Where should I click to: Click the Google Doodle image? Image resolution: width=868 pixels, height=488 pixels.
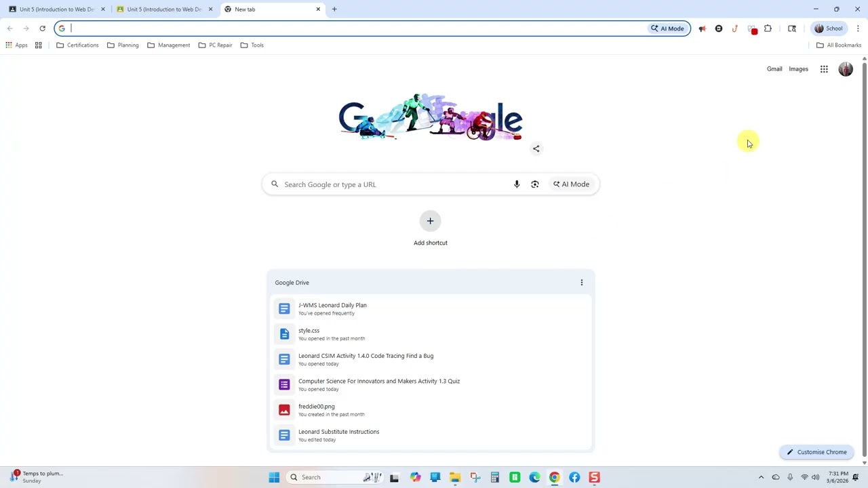tap(431, 117)
